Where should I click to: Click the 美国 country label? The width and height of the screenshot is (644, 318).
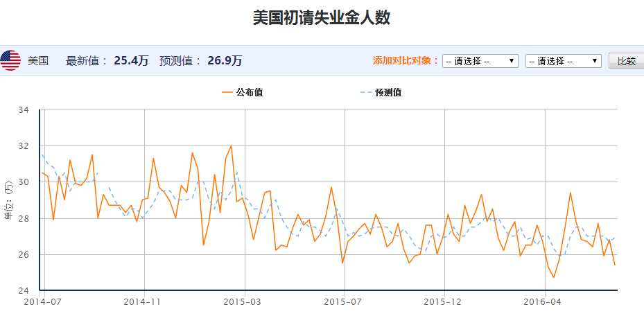pyautogui.click(x=38, y=61)
